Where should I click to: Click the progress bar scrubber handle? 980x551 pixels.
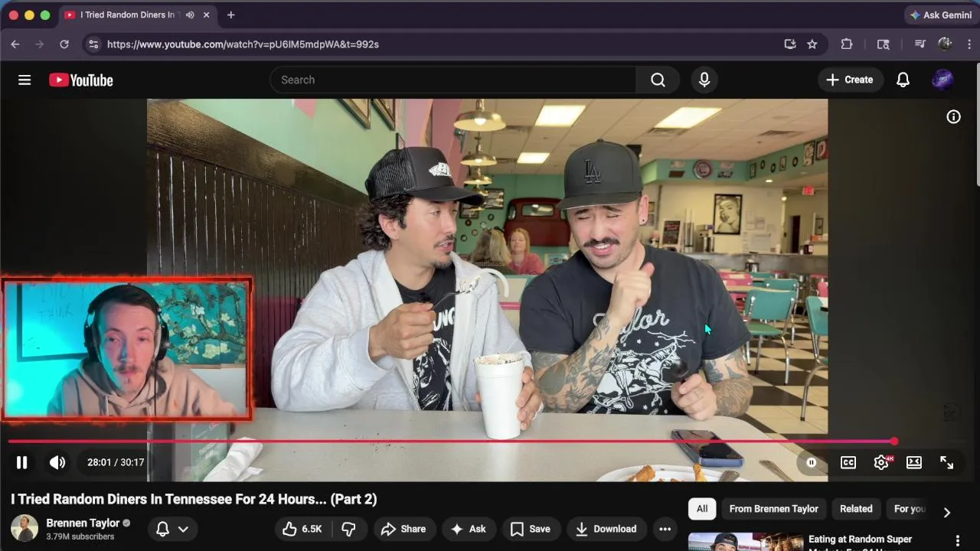click(x=894, y=442)
